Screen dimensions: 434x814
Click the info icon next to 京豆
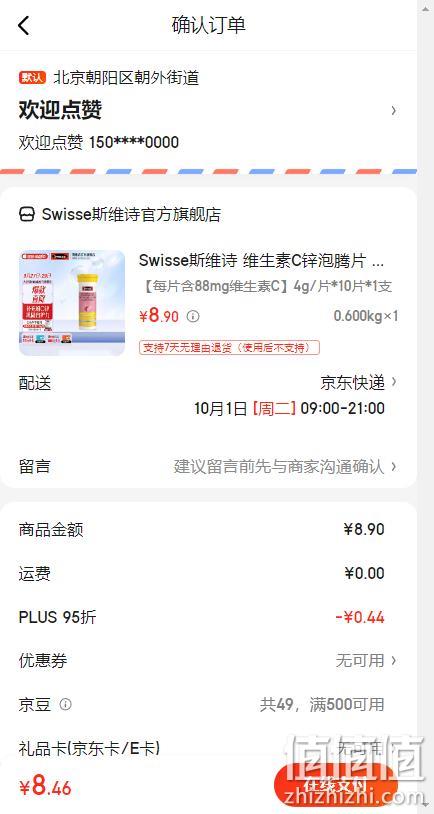[x=65, y=704]
